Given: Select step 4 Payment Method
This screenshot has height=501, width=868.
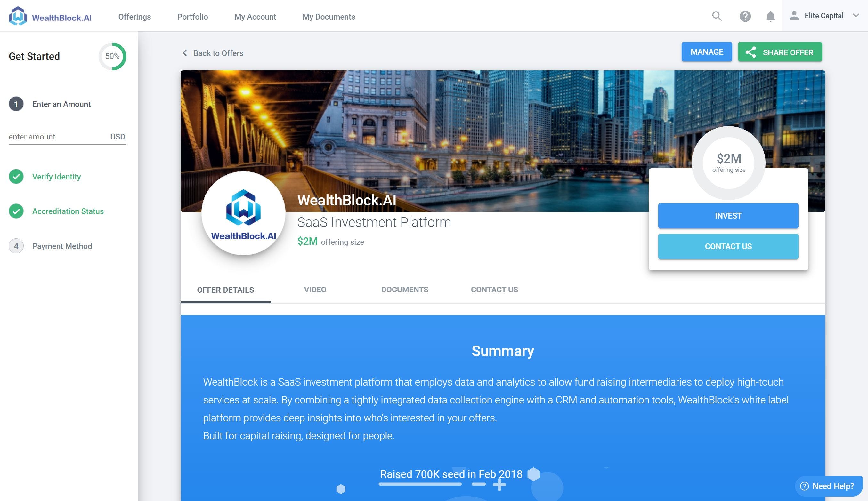Looking at the screenshot, I should coord(62,246).
